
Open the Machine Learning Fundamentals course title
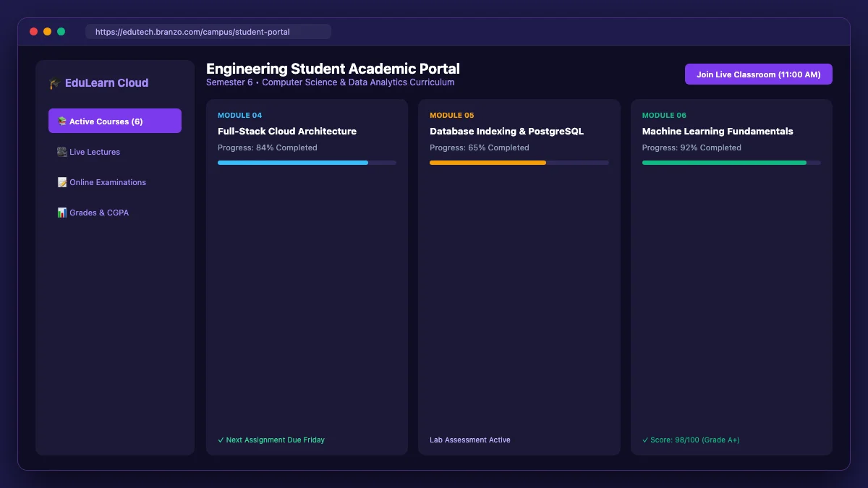tap(718, 132)
